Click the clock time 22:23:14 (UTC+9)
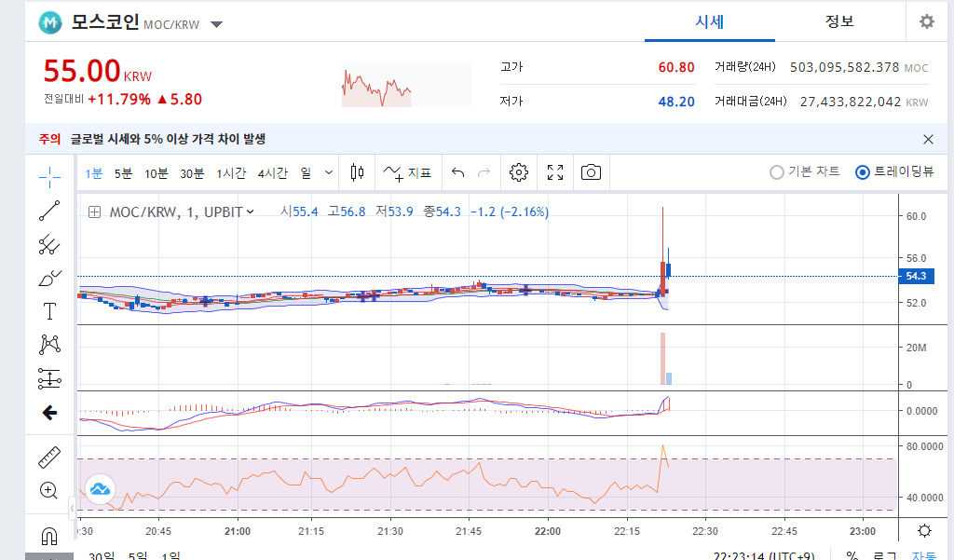Viewport: 954px width, 560px height. 764,555
